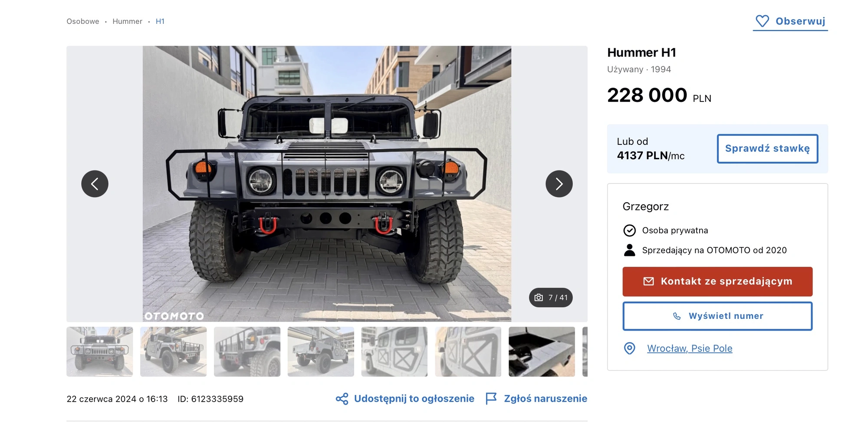Click Sprawdź stawkę button
Viewport: 868px width, 429px height.
tap(767, 149)
